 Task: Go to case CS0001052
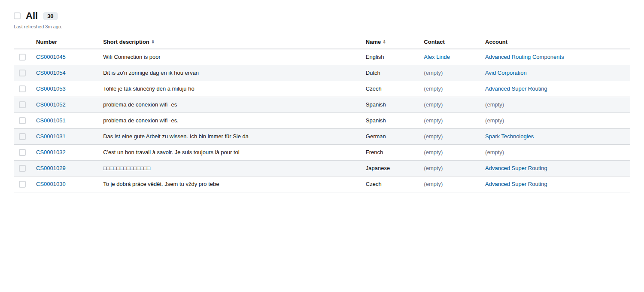point(51,105)
